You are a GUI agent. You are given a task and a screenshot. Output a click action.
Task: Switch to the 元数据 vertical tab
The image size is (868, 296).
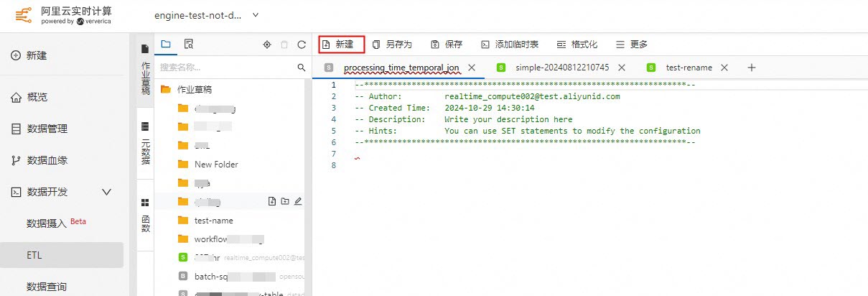(145, 144)
